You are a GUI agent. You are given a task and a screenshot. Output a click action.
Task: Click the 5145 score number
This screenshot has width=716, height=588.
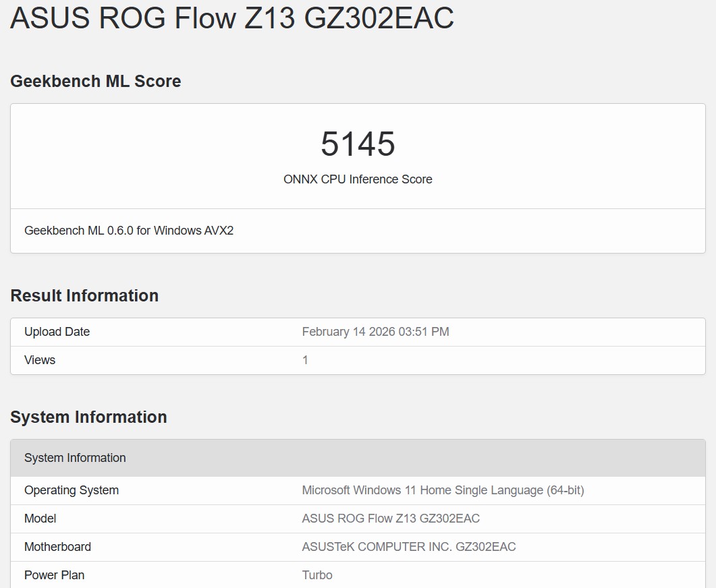coord(358,144)
